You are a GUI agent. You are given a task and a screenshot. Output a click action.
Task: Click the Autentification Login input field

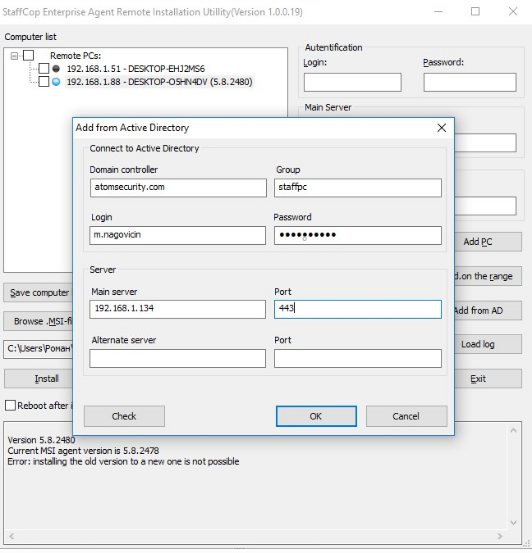click(x=352, y=83)
